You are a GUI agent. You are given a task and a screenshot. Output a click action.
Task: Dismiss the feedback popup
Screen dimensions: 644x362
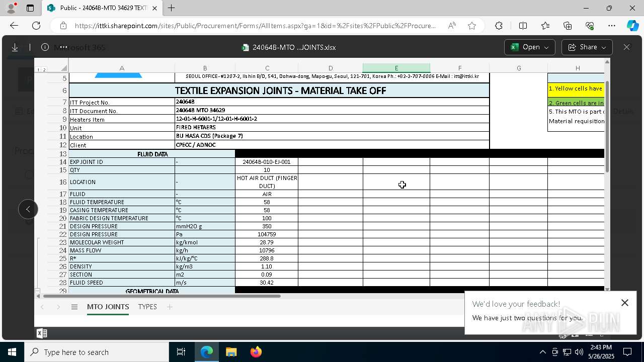coord(625,303)
